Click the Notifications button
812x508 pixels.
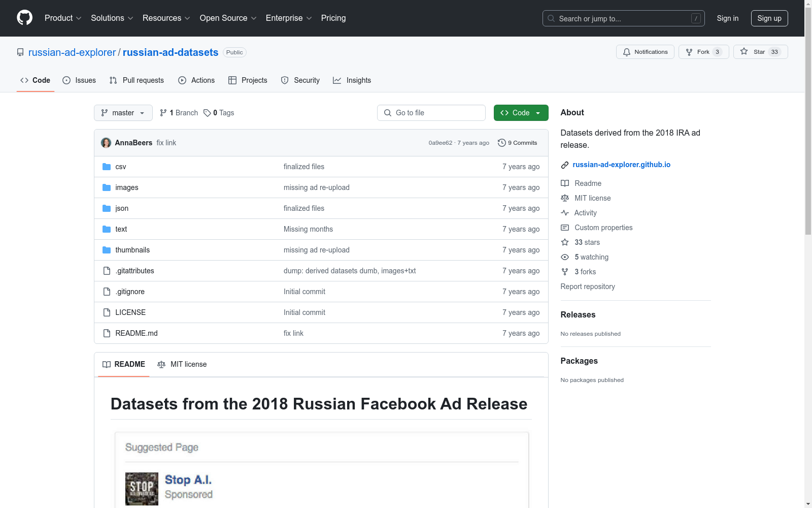(x=645, y=52)
